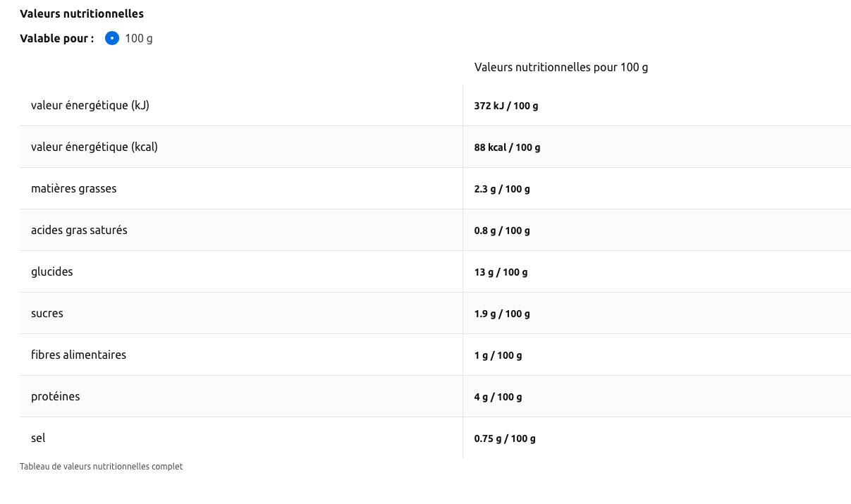851x504 pixels.
Task: Click the 'Valable pour :' label
Action: pos(56,38)
